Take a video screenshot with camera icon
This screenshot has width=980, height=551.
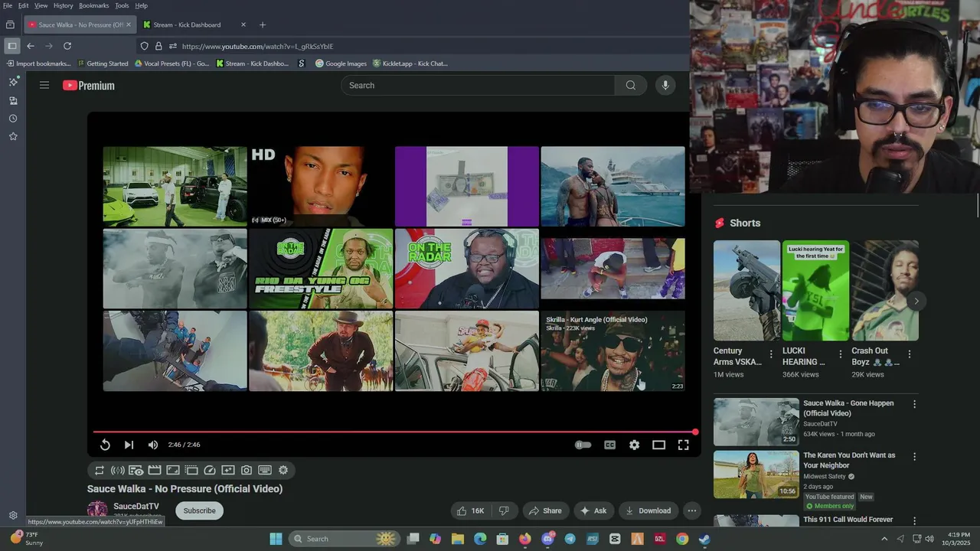(x=247, y=470)
